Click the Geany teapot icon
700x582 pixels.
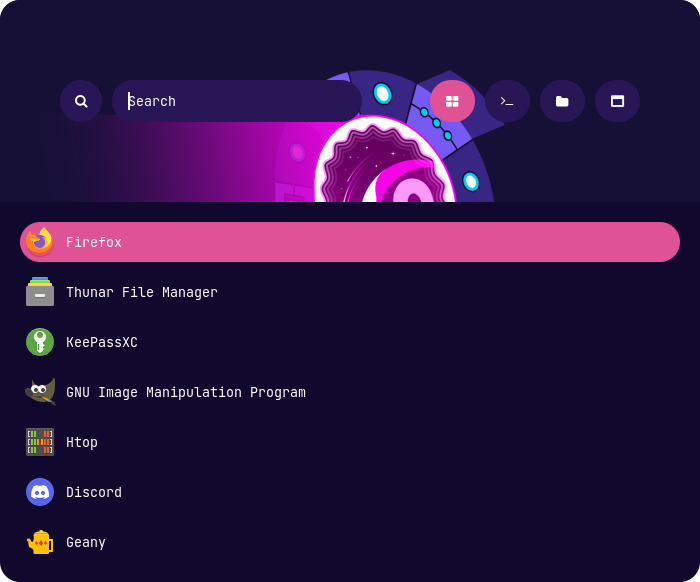coord(40,542)
